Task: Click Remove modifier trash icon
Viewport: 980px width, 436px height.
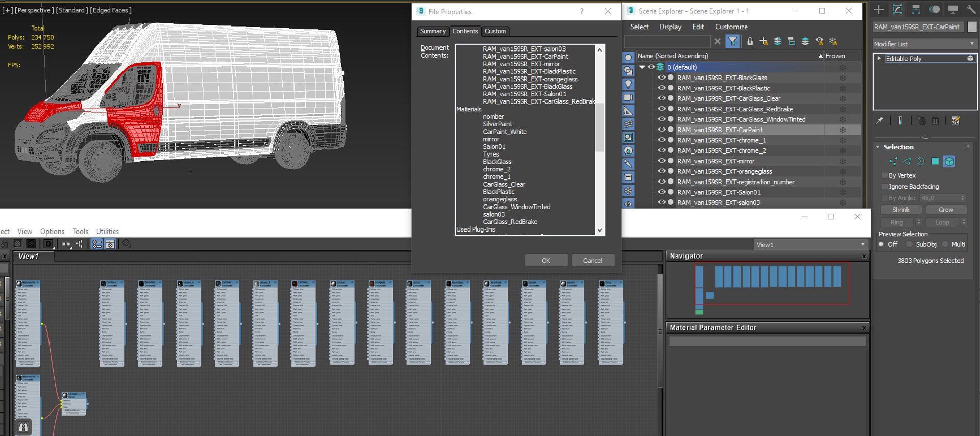Action: coord(935,121)
